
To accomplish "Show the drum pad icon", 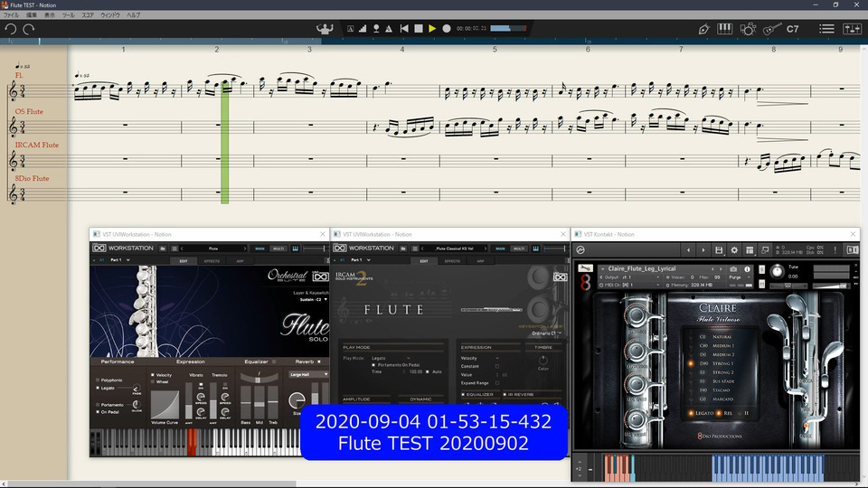I will [x=748, y=29].
